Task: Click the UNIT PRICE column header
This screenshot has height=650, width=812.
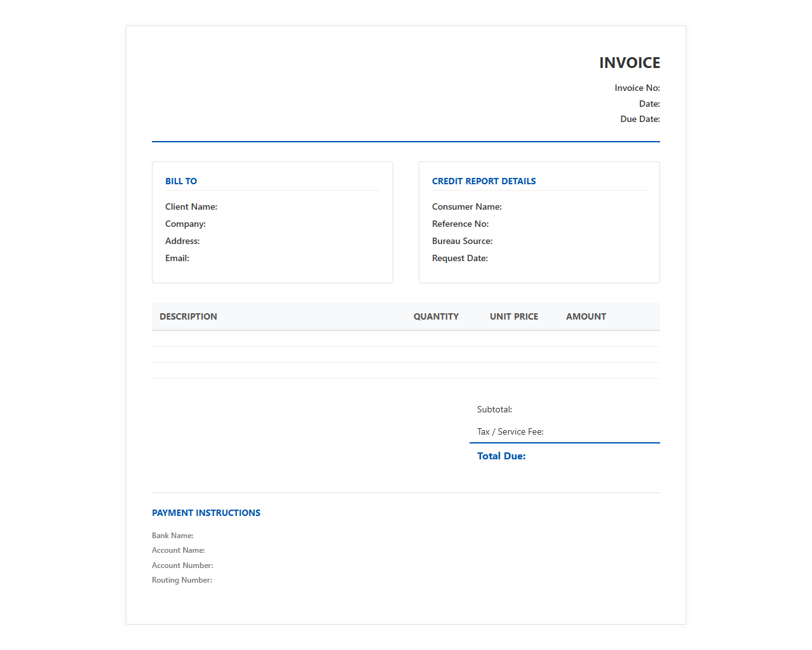Action: point(514,316)
